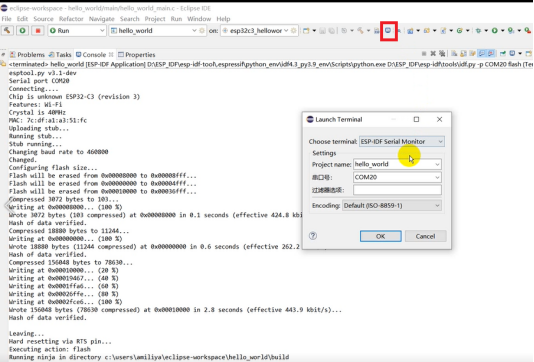Click the green Run icon in main toolbar
534x362 pixels.
click(494, 31)
